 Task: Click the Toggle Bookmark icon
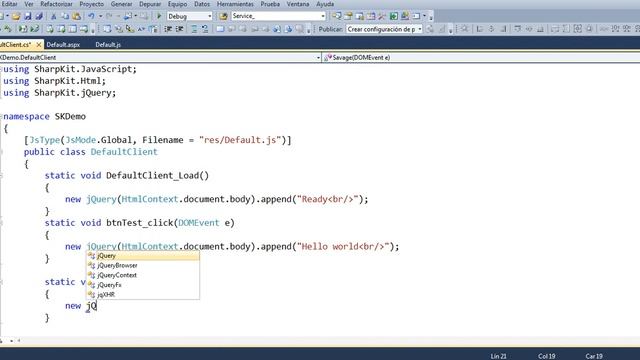tap(220, 29)
